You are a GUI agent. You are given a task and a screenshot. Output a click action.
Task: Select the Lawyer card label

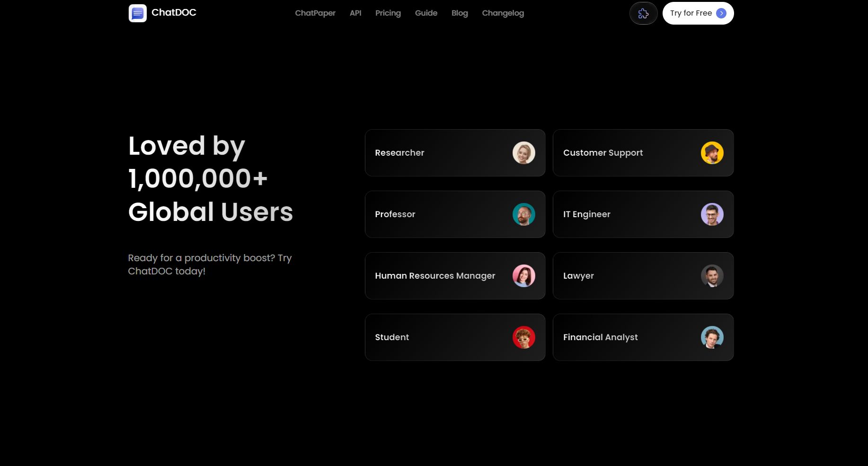click(578, 276)
